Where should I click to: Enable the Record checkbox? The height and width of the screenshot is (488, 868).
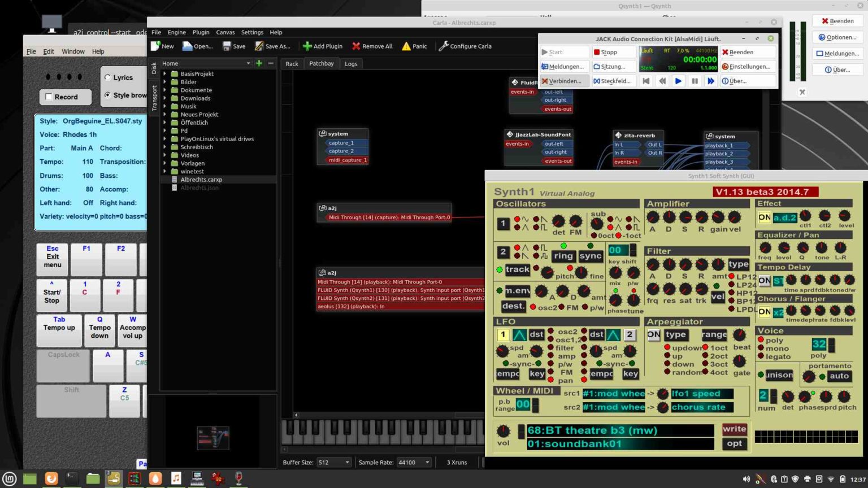pos(49,97)
